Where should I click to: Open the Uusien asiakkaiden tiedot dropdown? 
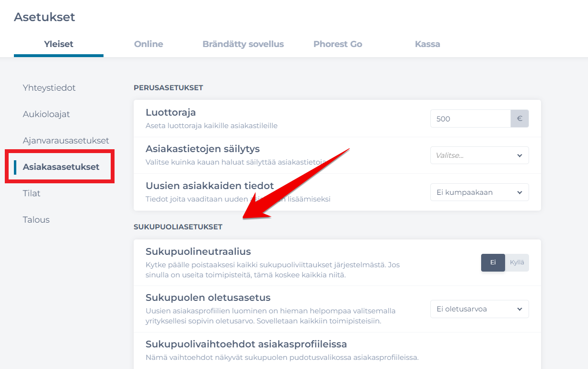coord(479,192)
